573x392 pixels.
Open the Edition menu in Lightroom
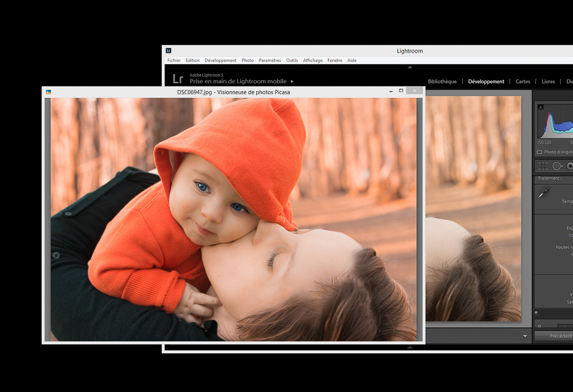coord(192,60)
